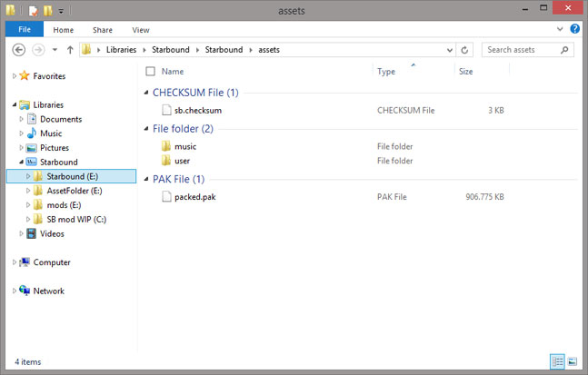Screen dimensions: 588x375
Task: Expand the Computer tree node
Action: [x=15, y=262]
